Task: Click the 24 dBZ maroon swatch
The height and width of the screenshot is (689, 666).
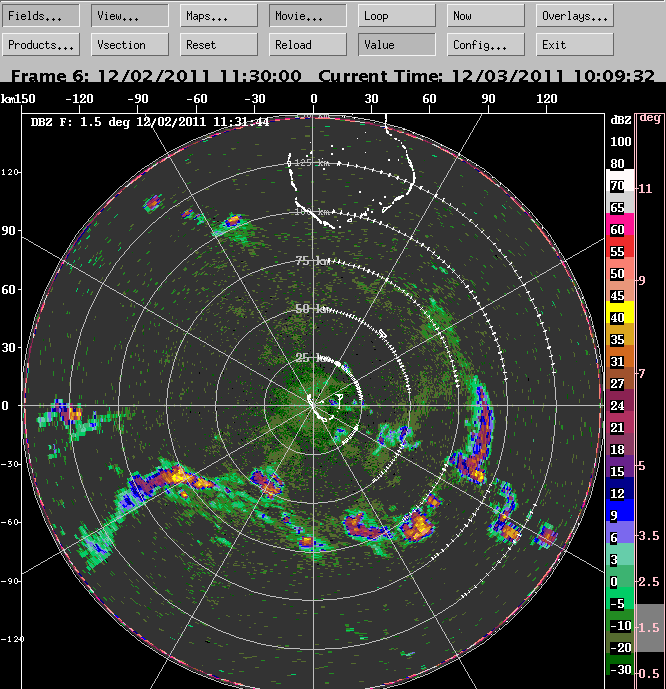Action: coord(620,400)
